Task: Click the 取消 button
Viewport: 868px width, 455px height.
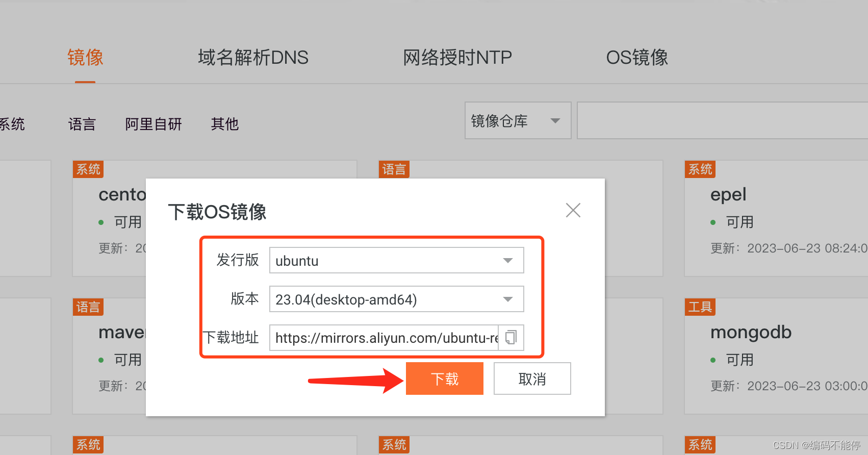Action: click(x=532, y=378)
